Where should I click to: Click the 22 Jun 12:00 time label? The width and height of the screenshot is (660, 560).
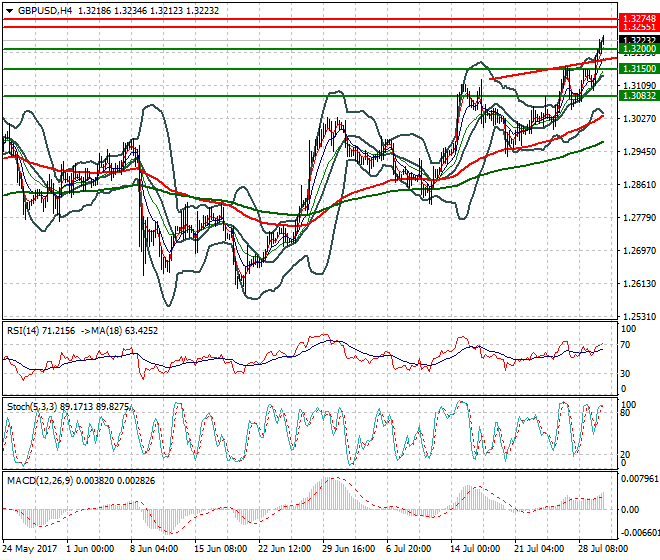coord(284,549)
